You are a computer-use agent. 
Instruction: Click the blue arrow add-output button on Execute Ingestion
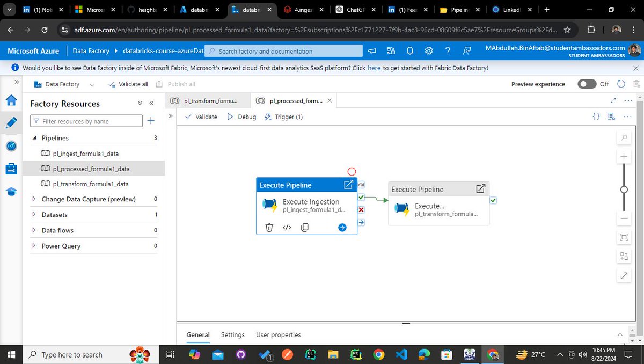pyautogui.click(x=342, y=228)
